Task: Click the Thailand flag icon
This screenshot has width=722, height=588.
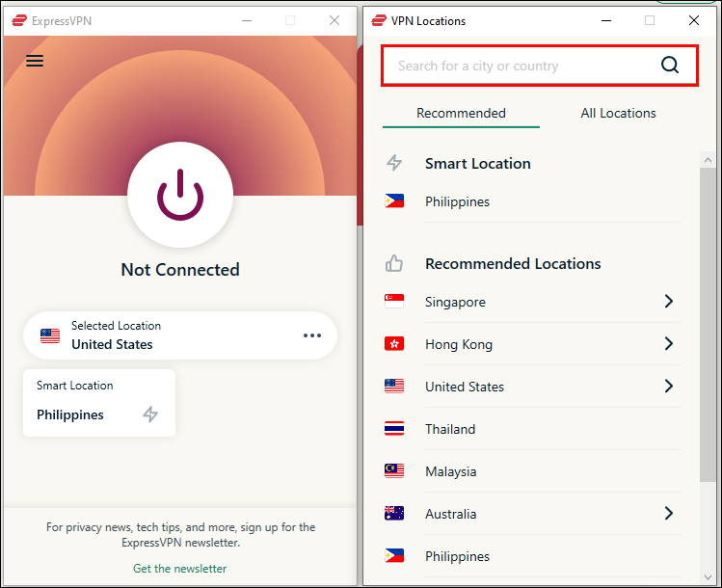Action: 394,428
